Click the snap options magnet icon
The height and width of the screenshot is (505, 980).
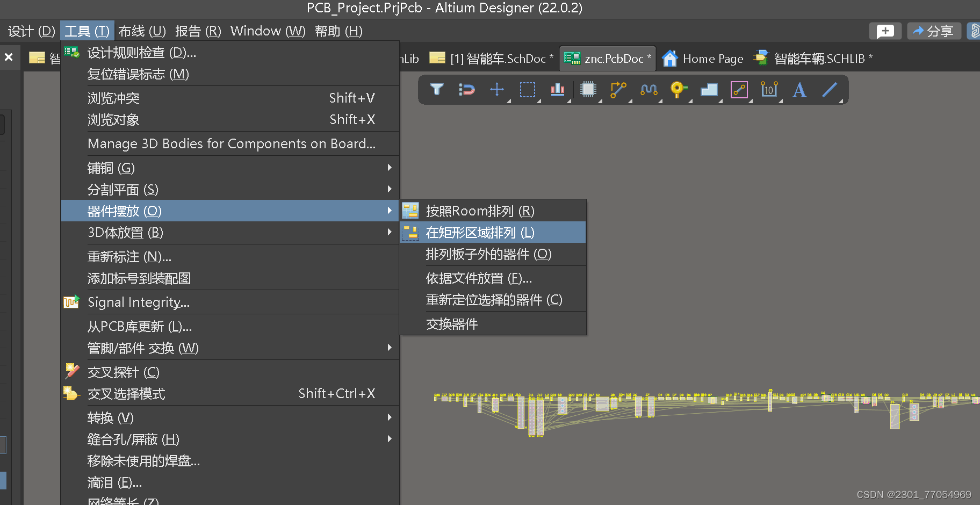pos(466,90)
